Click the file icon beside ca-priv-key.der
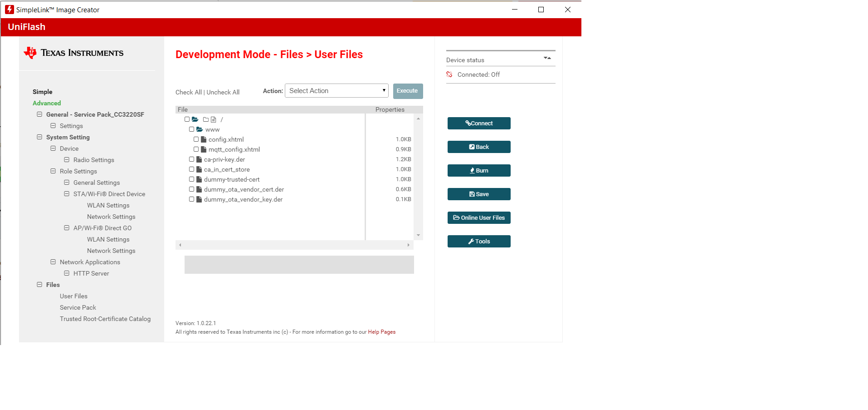The image size is (868, 410). click(199, 159)
